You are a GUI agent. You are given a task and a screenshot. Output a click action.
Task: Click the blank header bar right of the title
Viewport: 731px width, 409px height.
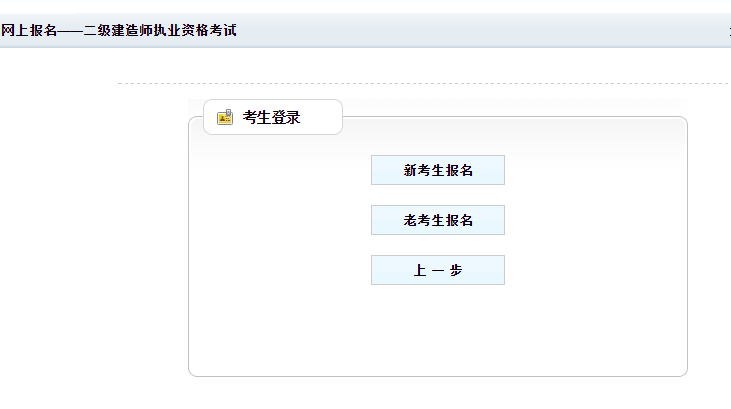click(480, 31)
